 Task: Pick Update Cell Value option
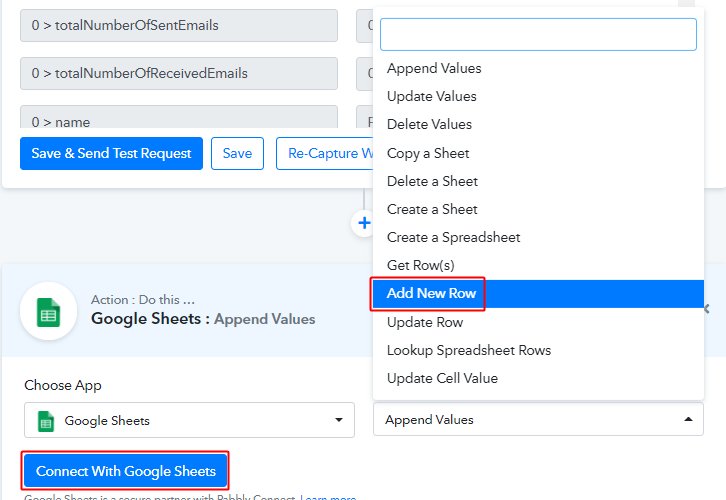[x=538, y=378]
